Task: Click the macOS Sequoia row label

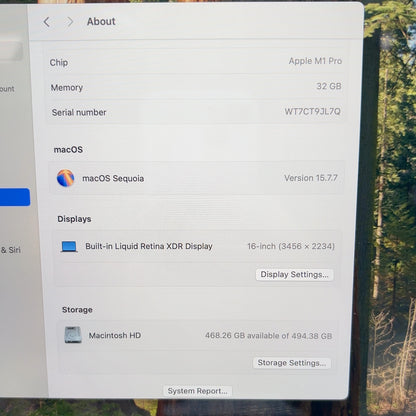Action: (x=113, y=178)
